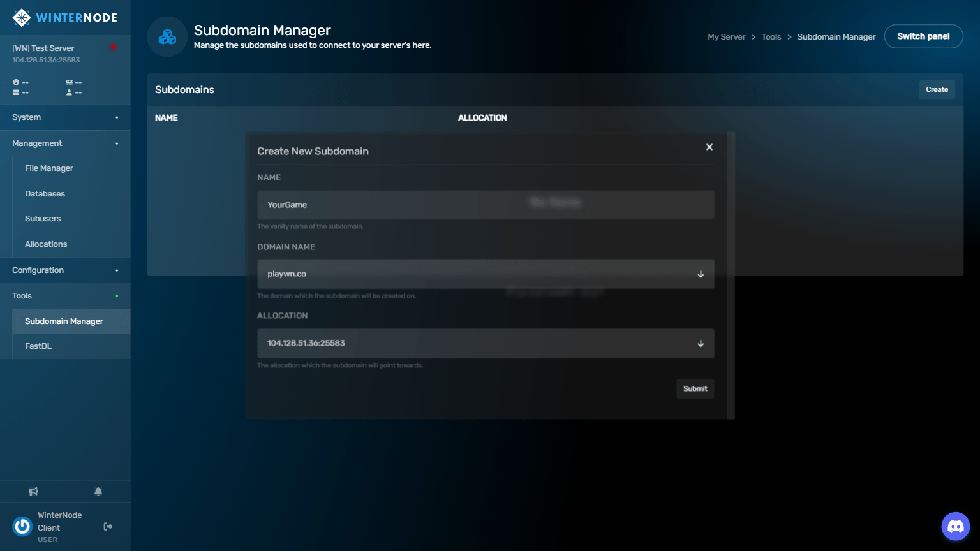Collapse the Management sidebar section
Viewport: 980px width, 551px height.
65,143
